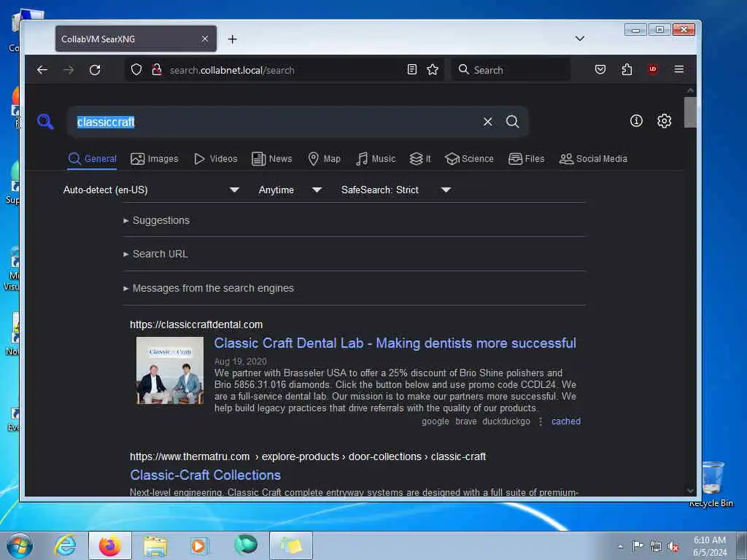Switch to the News search category
Screen dimensions: 747x560
(271, 159)
